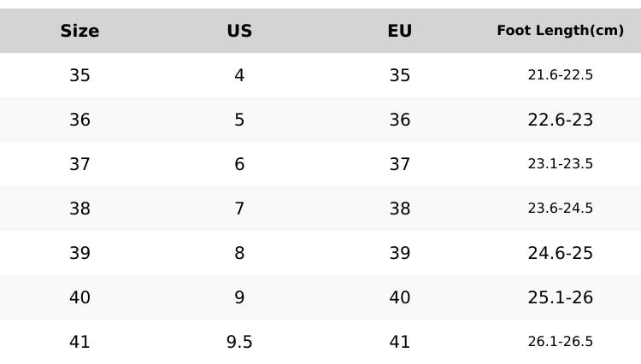Select size 36 in the Size column
Screen dimensions: 641x364
[x=79, y=120]
